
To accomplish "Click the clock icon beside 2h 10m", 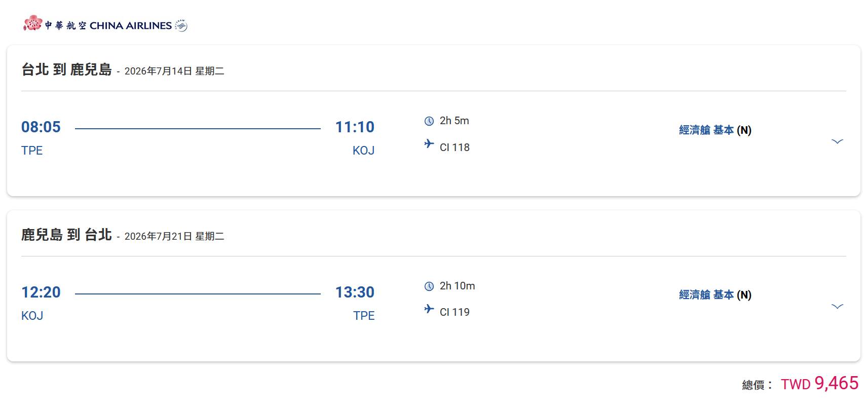I will [429, 286].
